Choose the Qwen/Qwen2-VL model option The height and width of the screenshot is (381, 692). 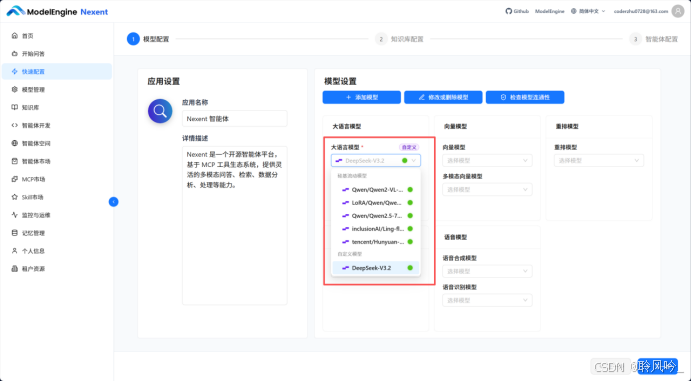click(376, 190)
